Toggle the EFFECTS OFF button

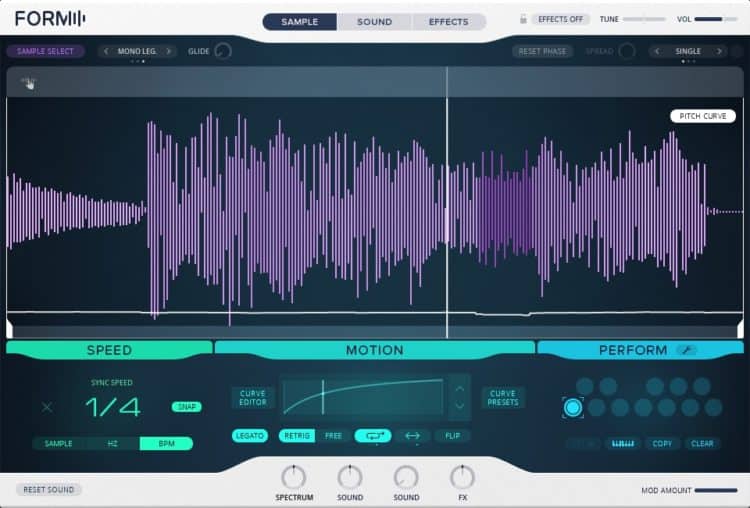click(x=561, y=19)
